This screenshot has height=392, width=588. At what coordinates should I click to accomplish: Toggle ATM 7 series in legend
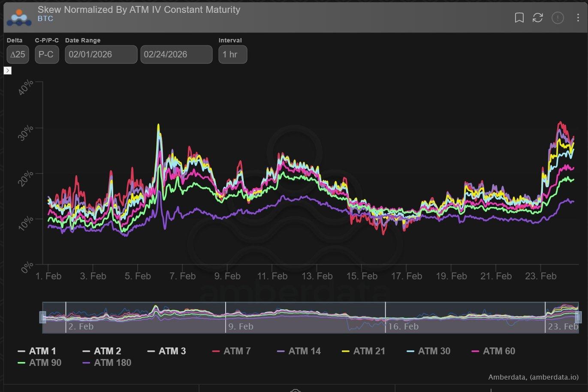click(x=232, y=351)
